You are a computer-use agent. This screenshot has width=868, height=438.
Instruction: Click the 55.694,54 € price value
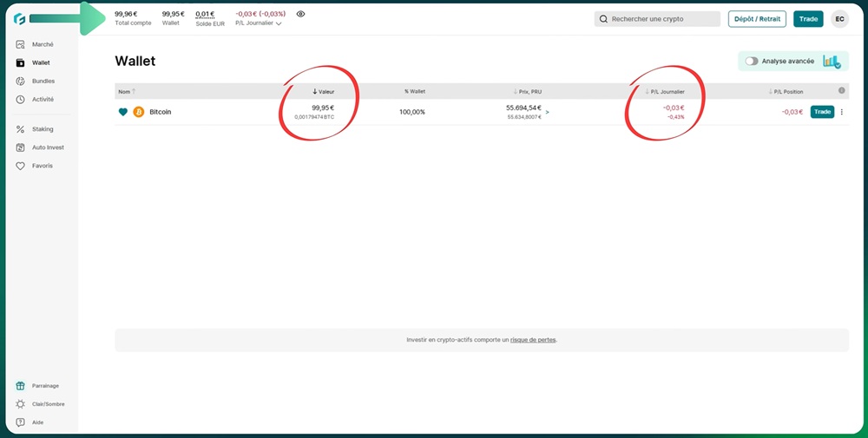[523, 108]
